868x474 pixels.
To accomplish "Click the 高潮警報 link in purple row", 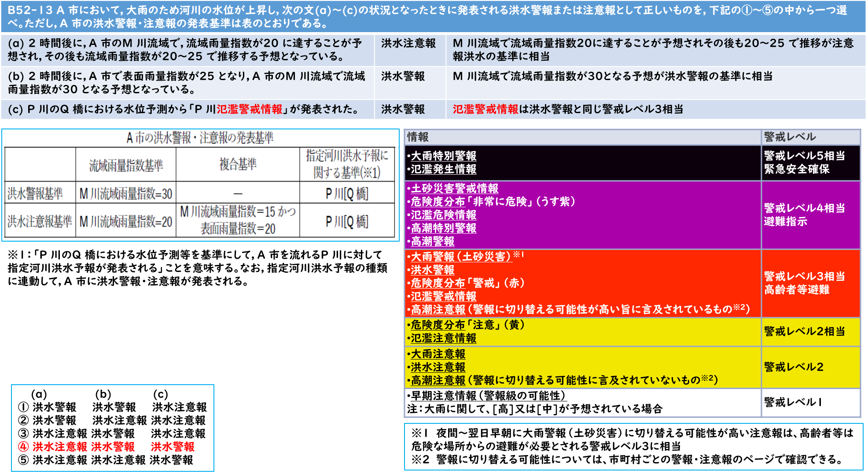I will click(432, 242).
